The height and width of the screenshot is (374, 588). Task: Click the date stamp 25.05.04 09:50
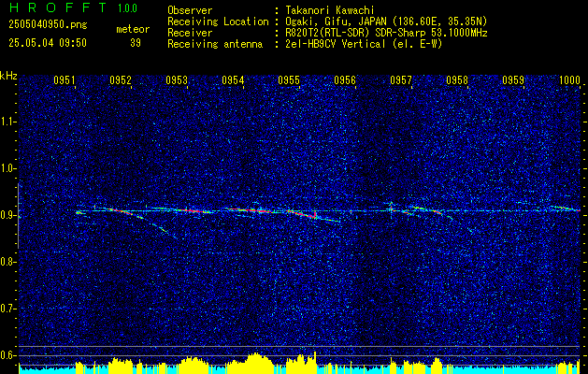click(x=48, y=43)
